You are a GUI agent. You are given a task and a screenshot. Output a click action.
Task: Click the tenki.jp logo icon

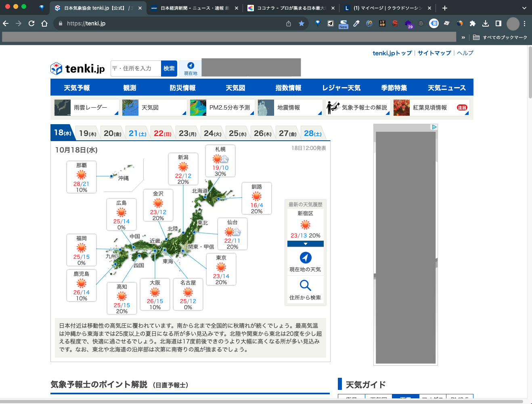coord(57,69)
